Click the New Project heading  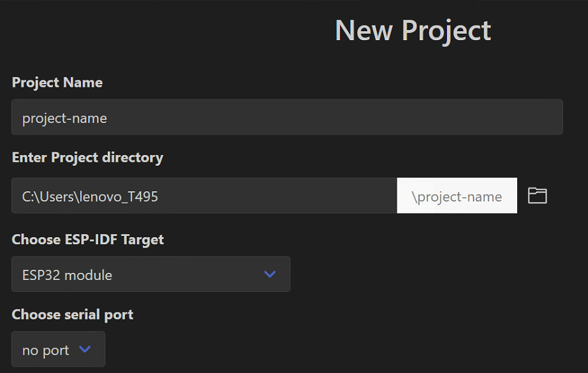(x=413, y=31)
